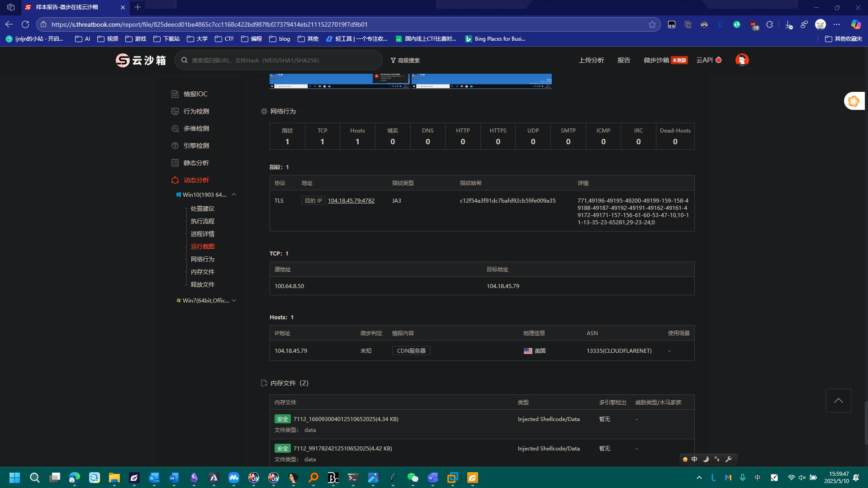The image size is (868, 488).
Task: Select 执行流程 in the sidebar tree
Action: pos(202,221)
